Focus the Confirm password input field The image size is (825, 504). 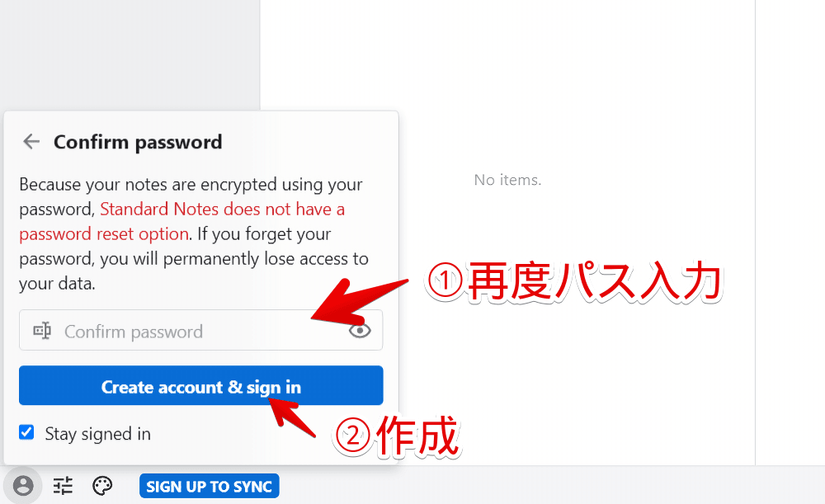[201, 331]
